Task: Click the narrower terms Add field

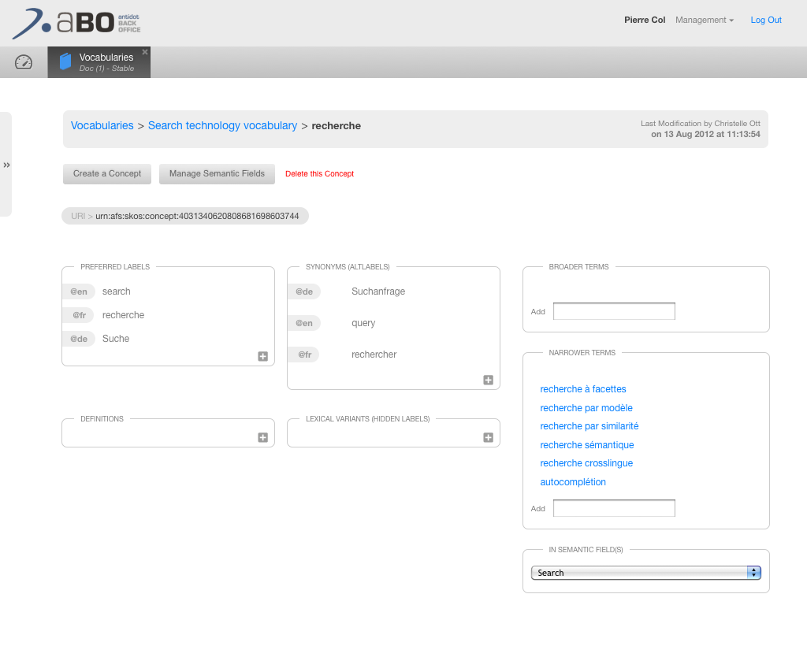Action: (x=614, y=508)
